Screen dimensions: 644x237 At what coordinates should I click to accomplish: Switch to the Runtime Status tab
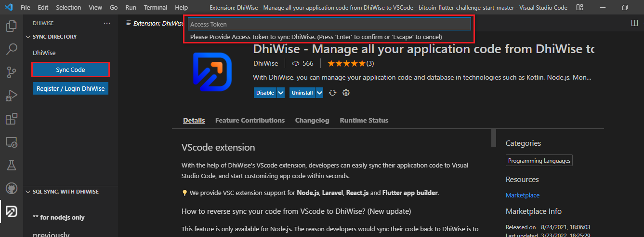[x=364, y=120]
